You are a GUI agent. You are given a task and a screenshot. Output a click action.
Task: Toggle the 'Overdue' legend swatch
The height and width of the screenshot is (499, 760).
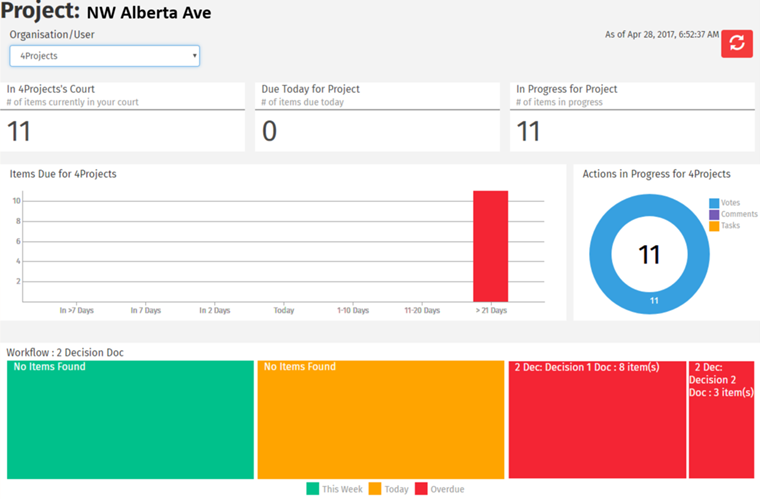(421, 489)
